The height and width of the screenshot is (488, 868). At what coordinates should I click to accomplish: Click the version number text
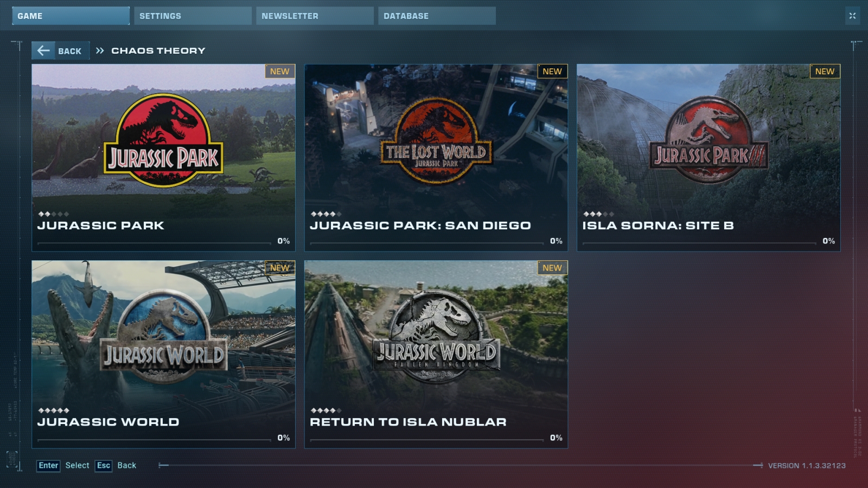tap(807, 466)
